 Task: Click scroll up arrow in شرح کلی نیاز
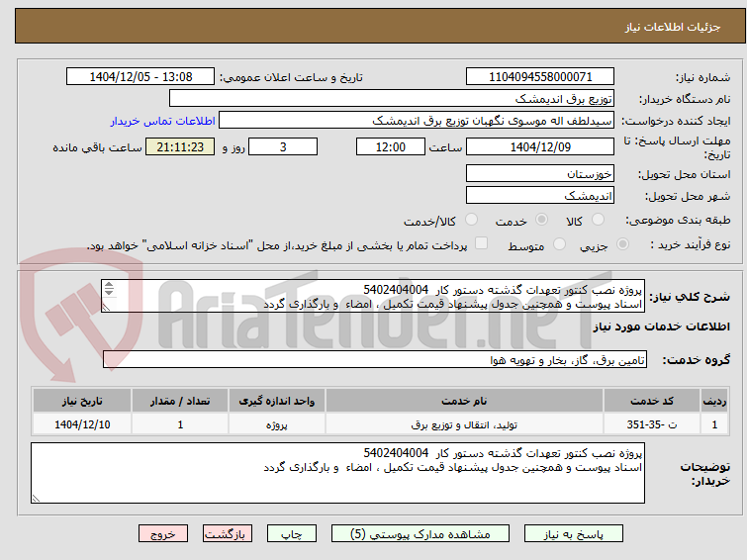109,285
